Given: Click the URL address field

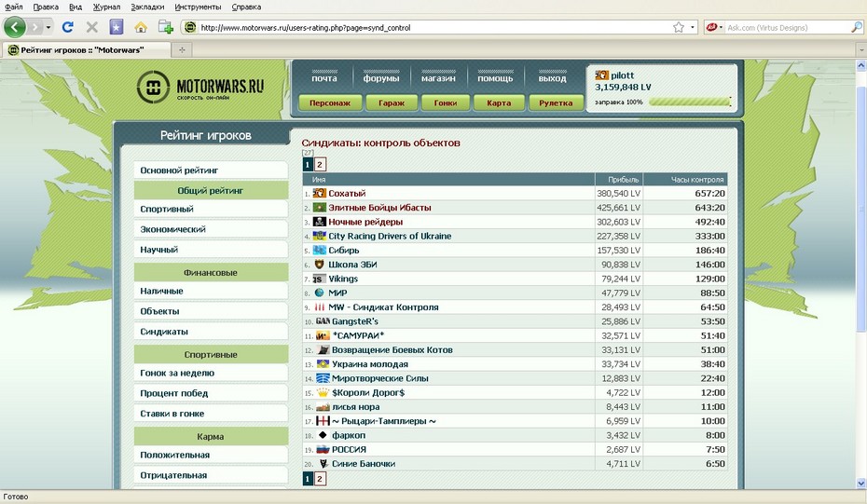Looking at the screenshot, I should [434, 28].
